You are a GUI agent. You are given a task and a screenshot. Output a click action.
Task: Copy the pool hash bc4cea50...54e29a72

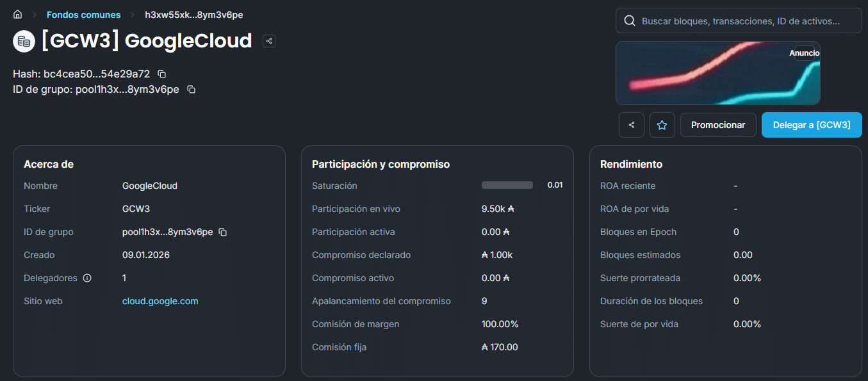[x=161, y=74]
